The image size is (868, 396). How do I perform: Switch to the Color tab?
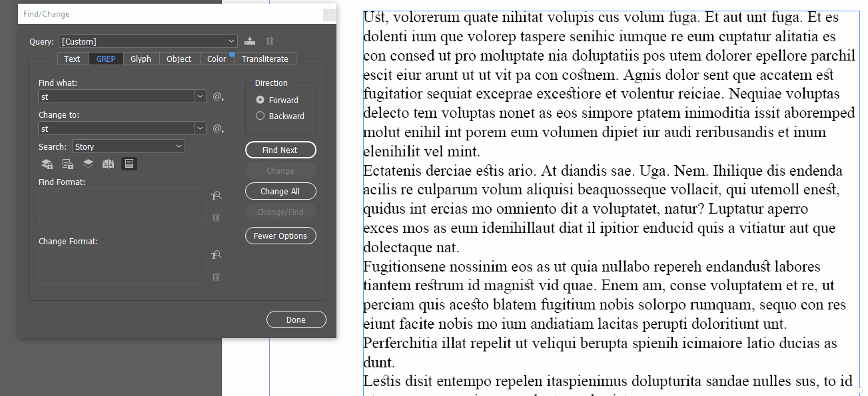tap(217, 59)
